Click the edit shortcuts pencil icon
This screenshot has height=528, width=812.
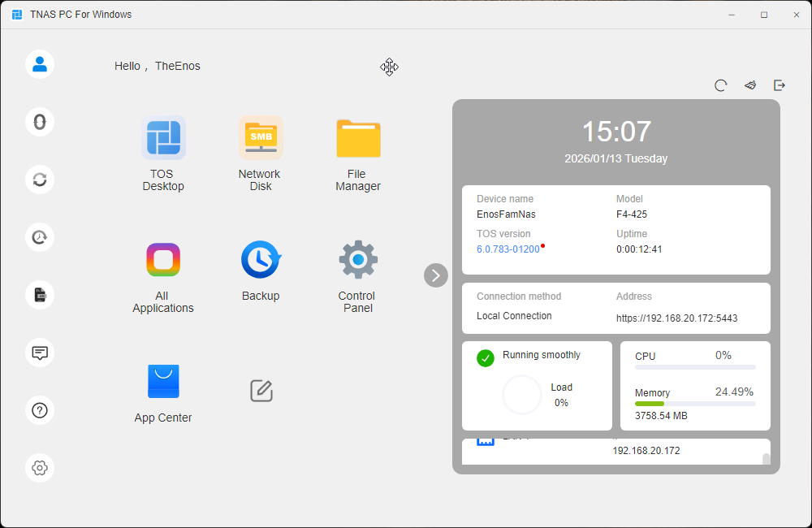tap(261, 391)
